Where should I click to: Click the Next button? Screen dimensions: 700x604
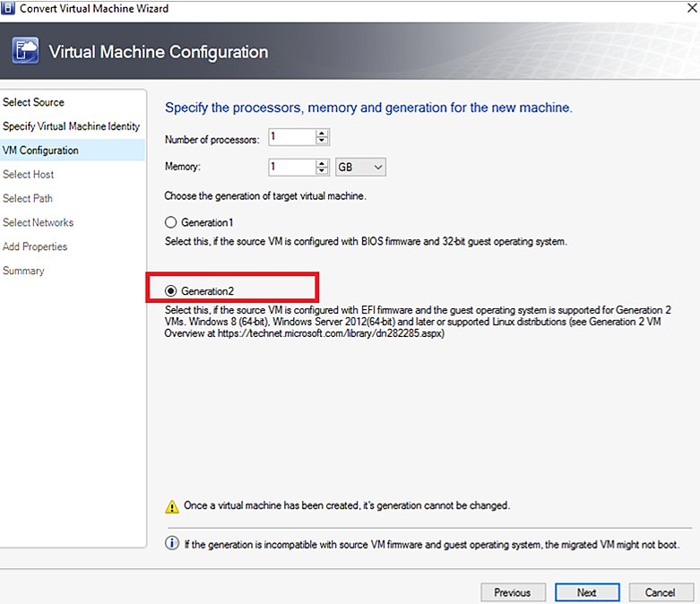tap(587, 592)
